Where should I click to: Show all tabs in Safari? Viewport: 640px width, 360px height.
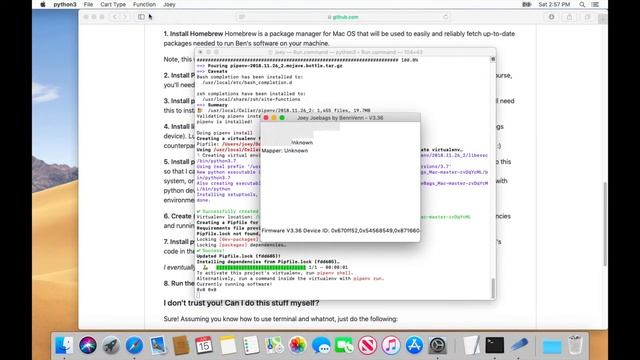tap(587, 17)
